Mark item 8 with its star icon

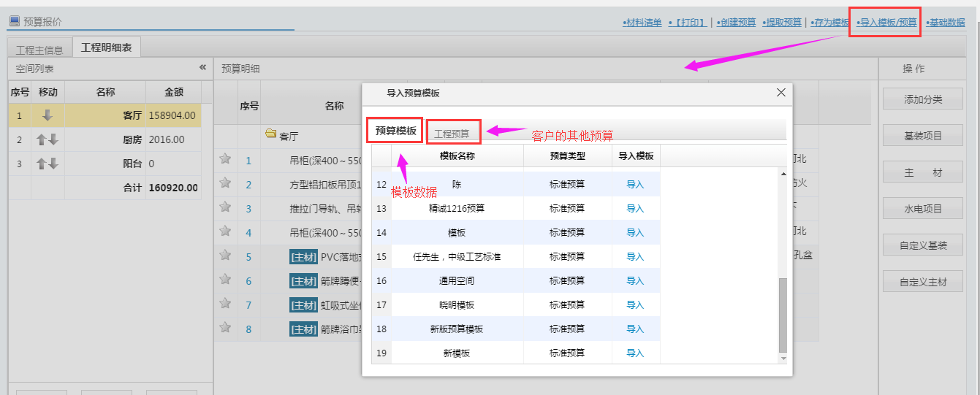coord(225,327)
